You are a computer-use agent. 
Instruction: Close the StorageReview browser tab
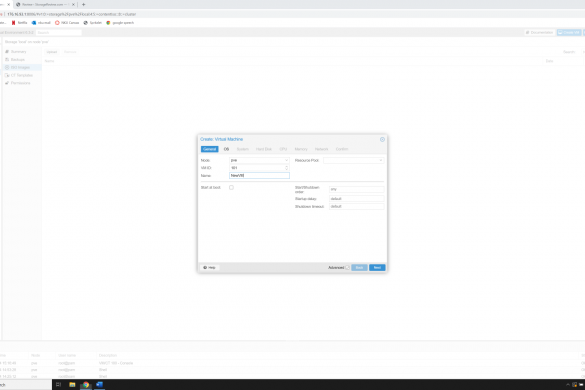(73, 4)
